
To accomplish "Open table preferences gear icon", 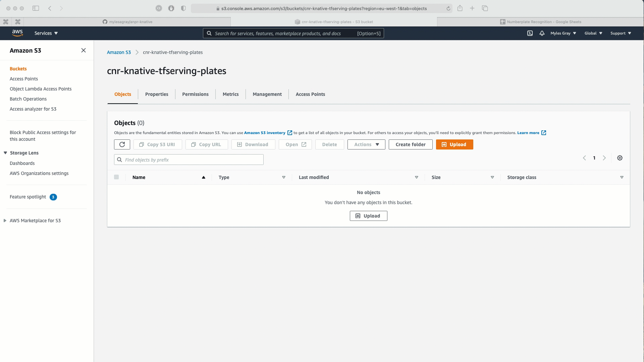I will (x=620, y=158).
